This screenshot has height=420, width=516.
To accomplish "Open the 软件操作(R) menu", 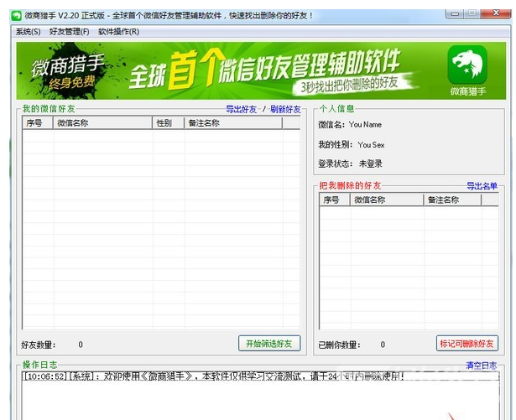I will tap(118, 32).
